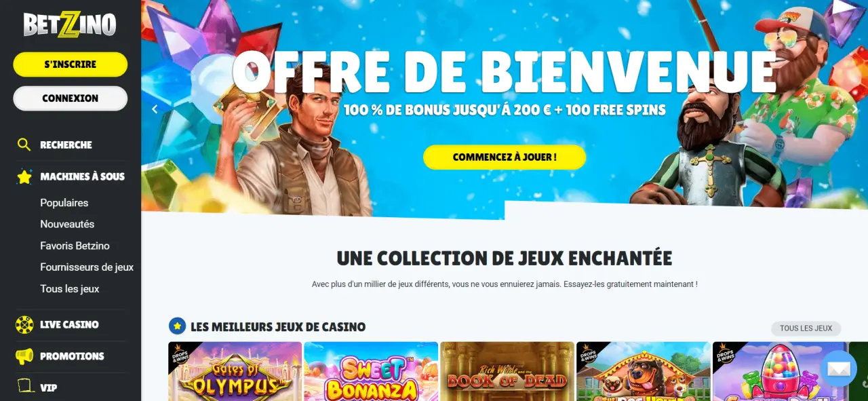Open the Gates of Olympus game thumbnail
The image size is (868, 401).
pos(235,371)
